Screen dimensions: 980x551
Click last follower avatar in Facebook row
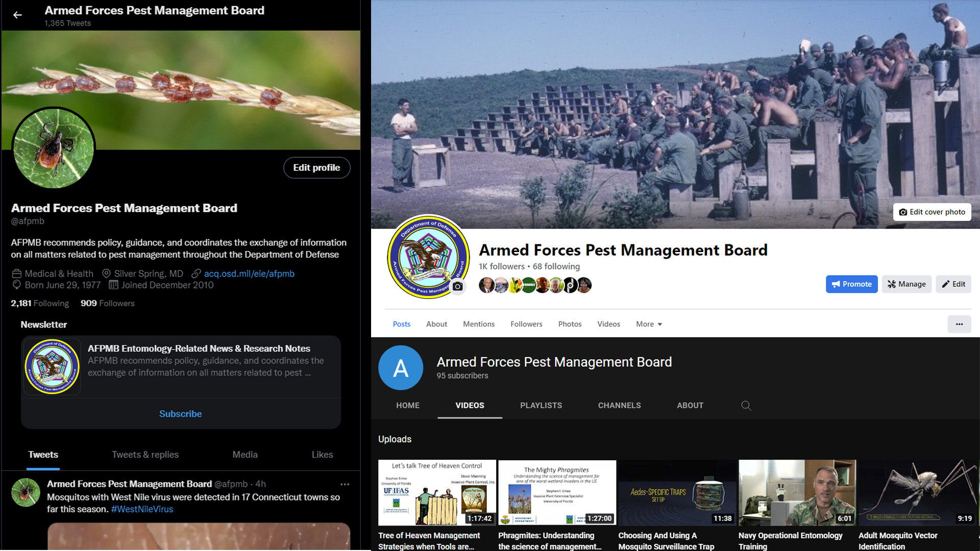[x=584, y=285]
